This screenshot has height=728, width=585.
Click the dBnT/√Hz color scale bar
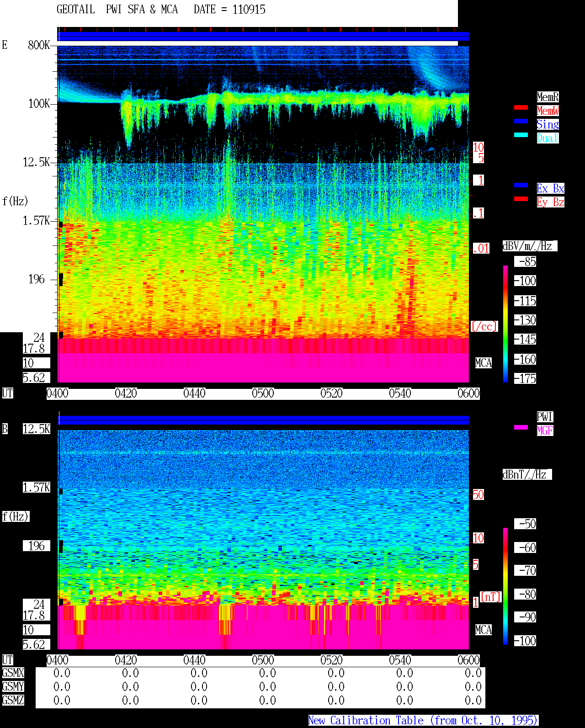point(505,586)
